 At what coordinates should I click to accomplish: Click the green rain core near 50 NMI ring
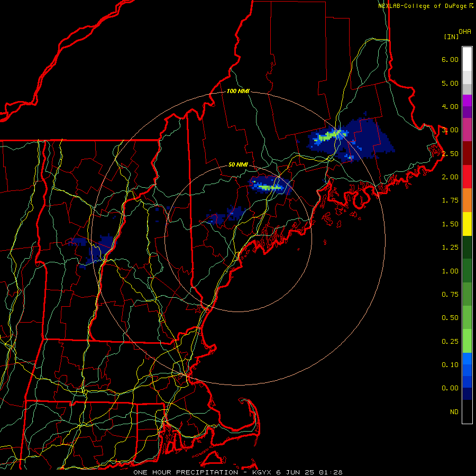click(269, 187)
